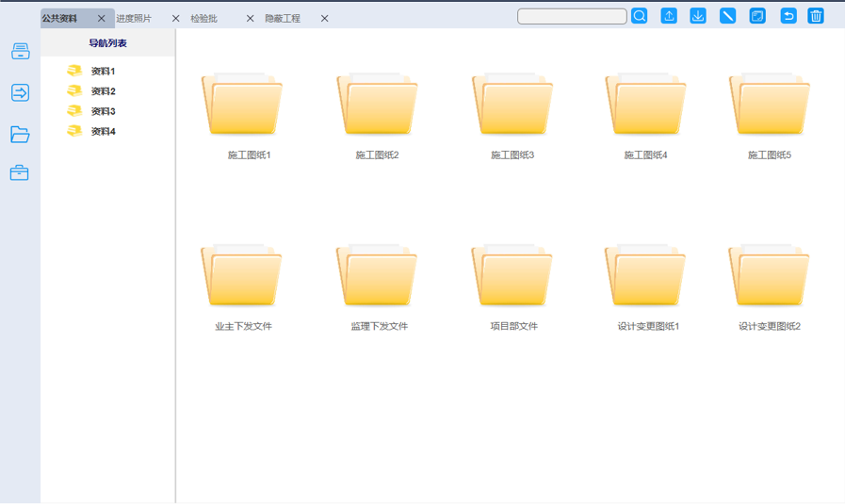Click the search input field

coord(572,17)
